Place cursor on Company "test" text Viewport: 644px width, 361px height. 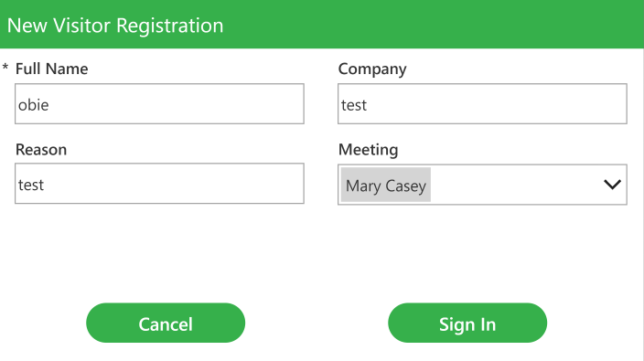click(354, 105)
